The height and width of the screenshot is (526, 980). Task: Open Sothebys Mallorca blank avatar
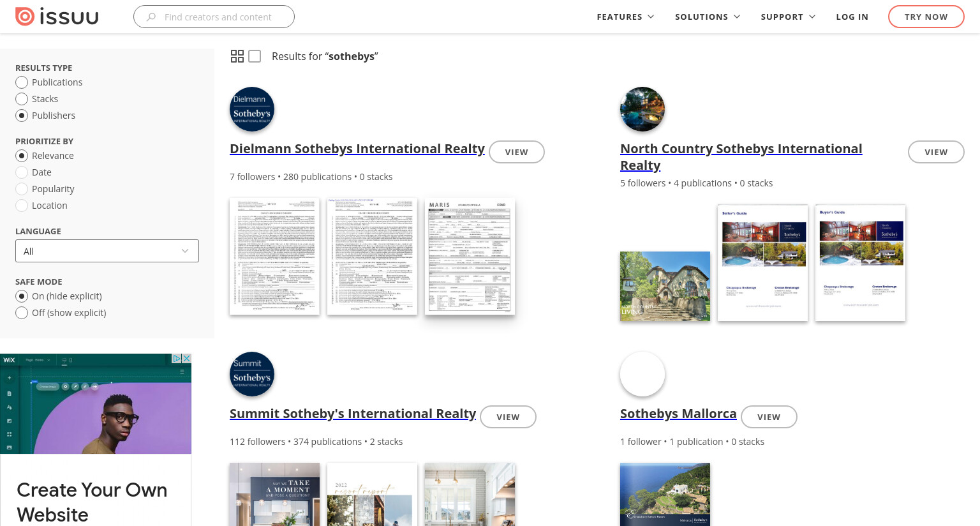(x=642, y=374)
